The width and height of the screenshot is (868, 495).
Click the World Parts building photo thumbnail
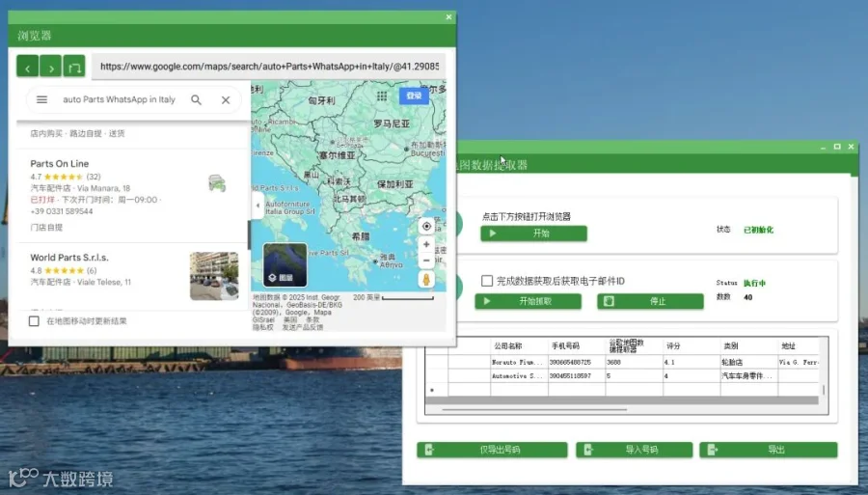click(214, 276)
